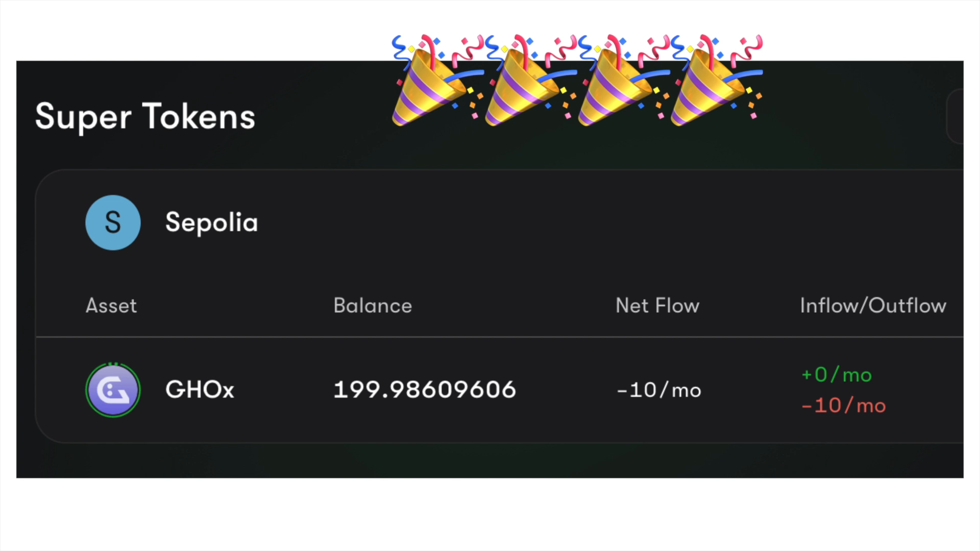Expand the GHOx token row
The height and width of the screenshot is (551, 980).
click(499, 390)
